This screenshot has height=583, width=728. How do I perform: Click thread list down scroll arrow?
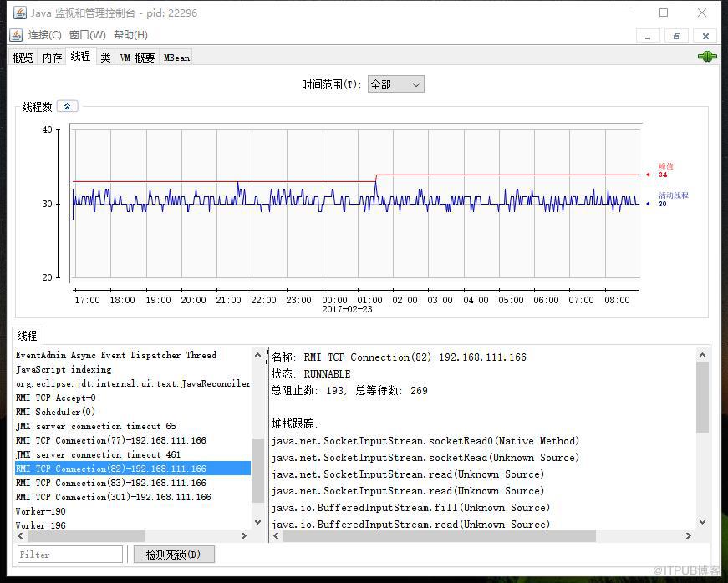(x=257, y=522)
